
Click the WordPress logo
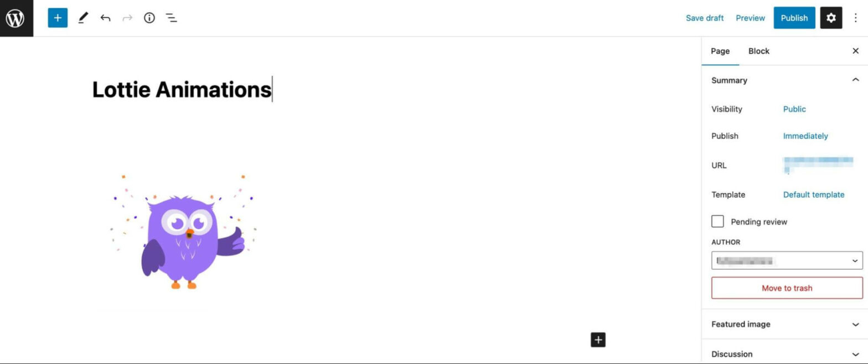[x=15, y=17]
